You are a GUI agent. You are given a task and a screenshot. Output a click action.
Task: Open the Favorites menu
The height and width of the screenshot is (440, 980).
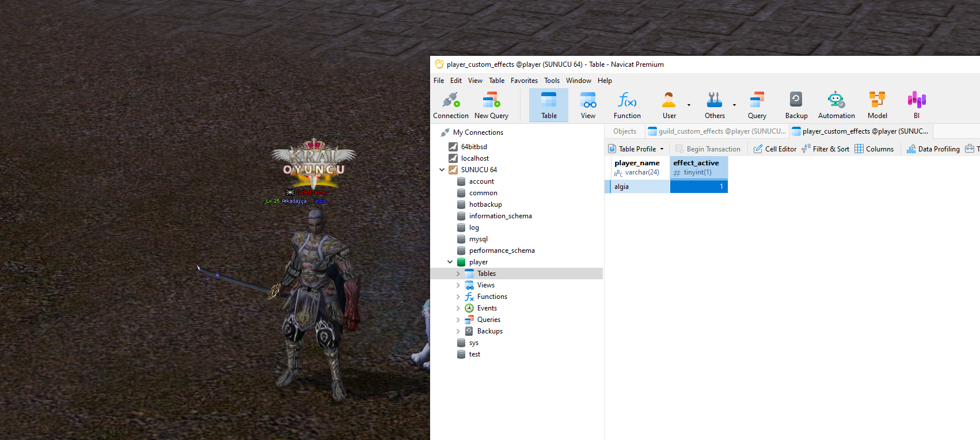(x=524, y=81)
